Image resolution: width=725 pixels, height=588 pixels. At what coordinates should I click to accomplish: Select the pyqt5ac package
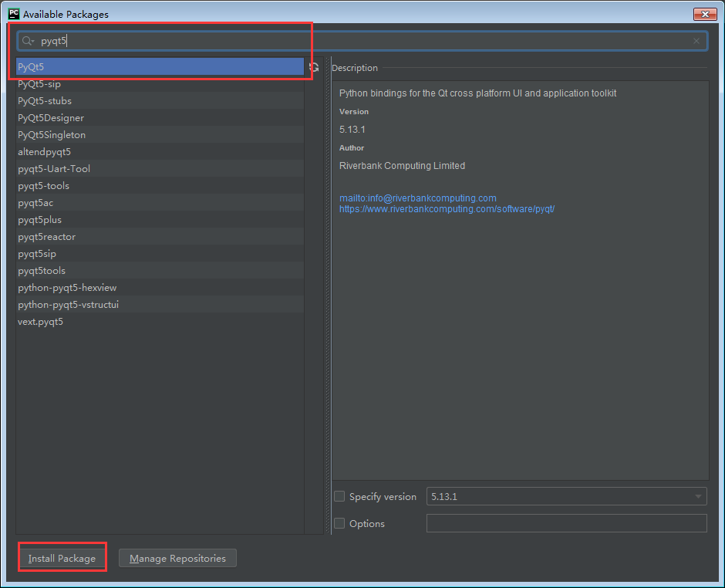click(160, 203)
